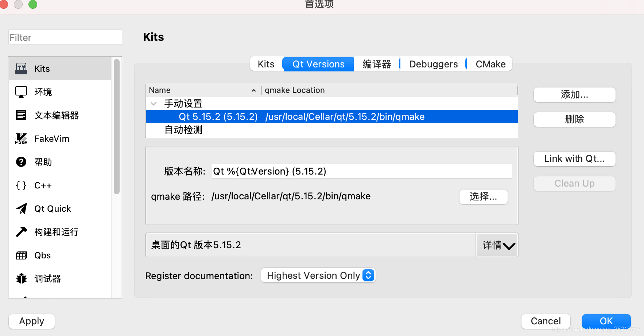This screenshot has height=336, width=644.
Task: Click the /usr/local/Cellar/qt/5.15.2/bin/qmake path label
Action: tap(291, 196)
